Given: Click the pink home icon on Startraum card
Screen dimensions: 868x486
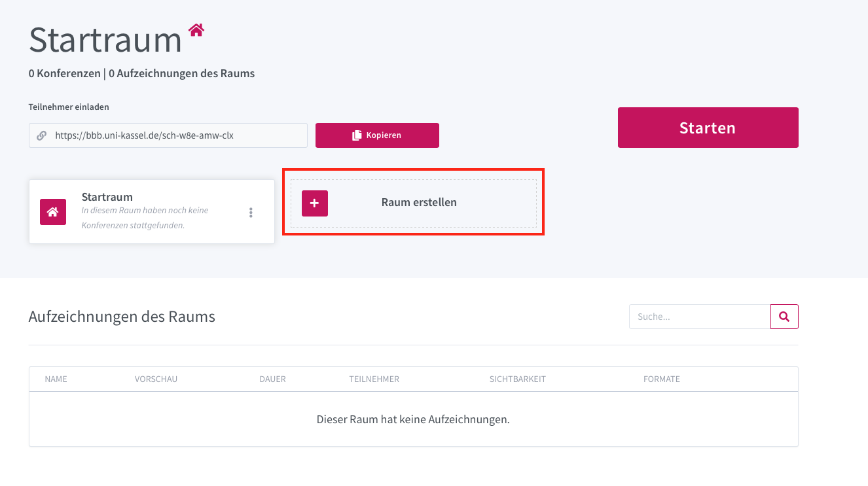Looking at the screenshot, I should click(53, 212).
